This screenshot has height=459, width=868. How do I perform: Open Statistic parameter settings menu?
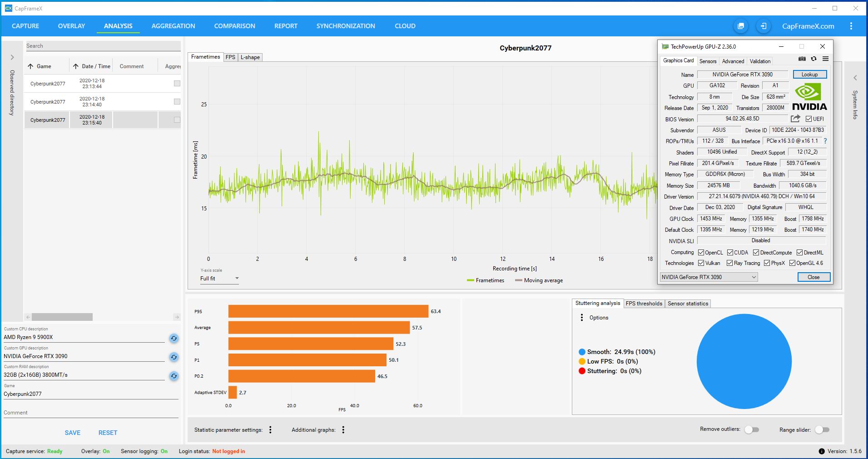pos(270,430)
